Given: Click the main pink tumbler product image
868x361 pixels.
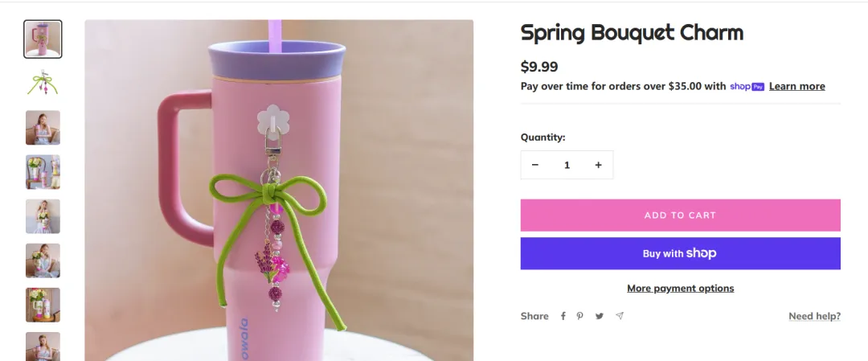Looking at the screenshot, I should (x=279, y=191).
